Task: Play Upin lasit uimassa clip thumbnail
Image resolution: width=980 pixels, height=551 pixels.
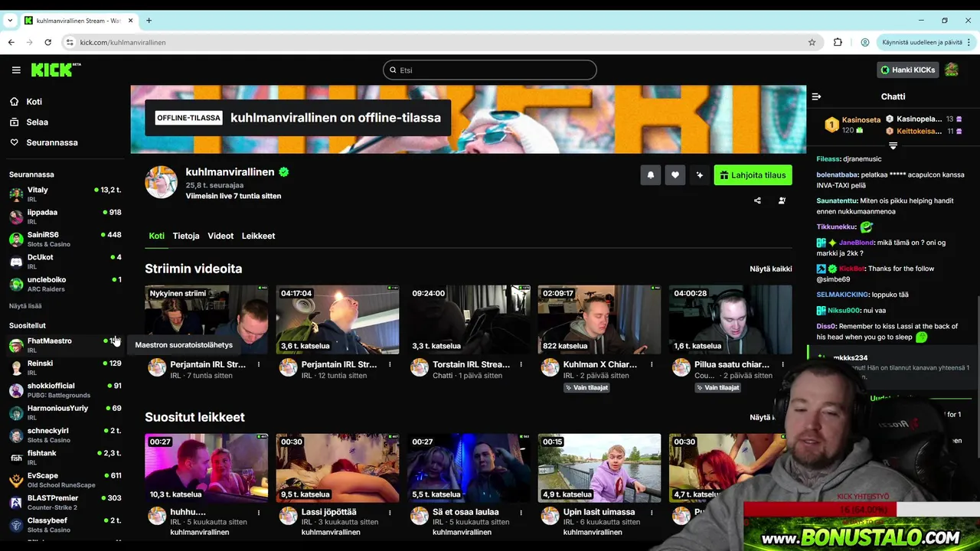Action: pos(599,468)
